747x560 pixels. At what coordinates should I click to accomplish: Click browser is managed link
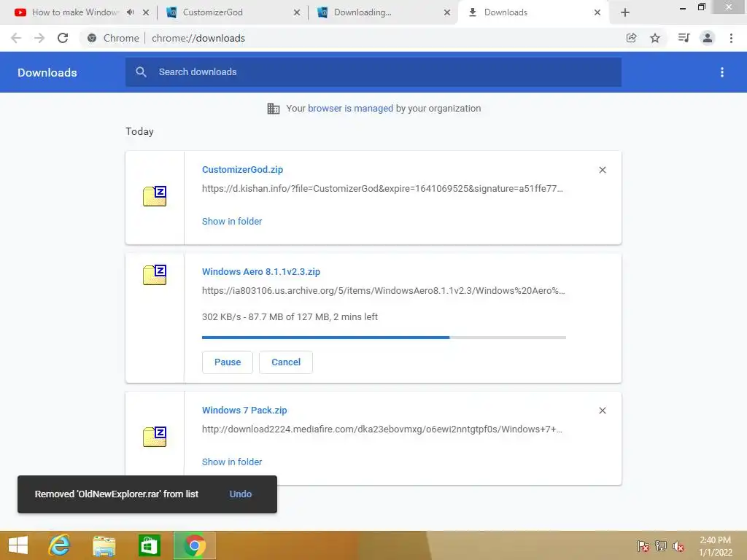point(351,108)
